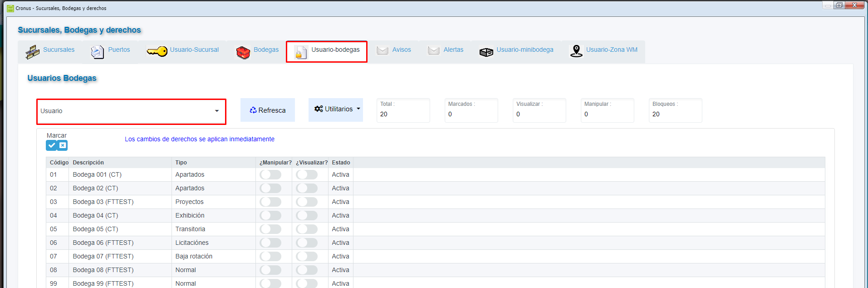The image size is (868, 288).
Task: Enable Visualizar for Bodega 04 (CT)
Action: click(x=307, y=215)
